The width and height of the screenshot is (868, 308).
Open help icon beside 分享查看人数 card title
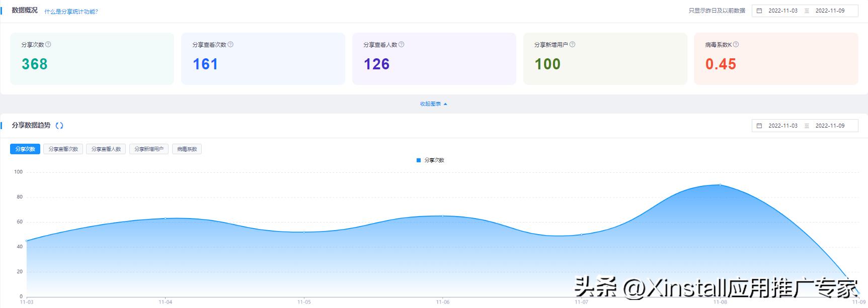pos(402,44)
